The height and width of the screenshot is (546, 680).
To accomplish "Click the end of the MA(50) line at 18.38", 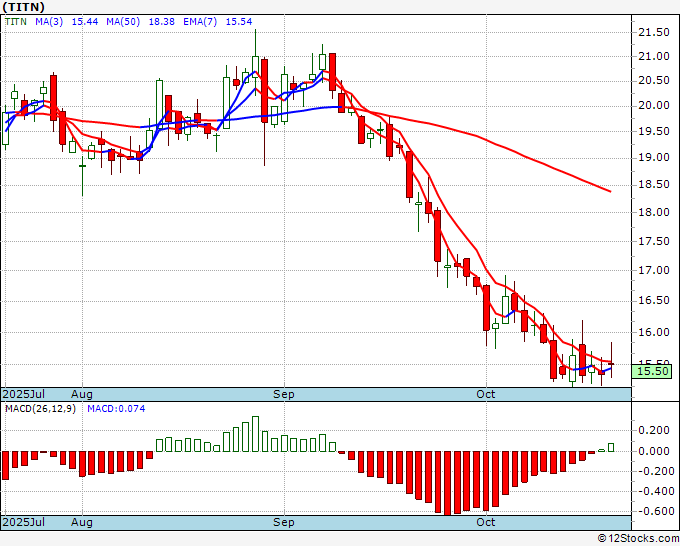I will (x=610, y=191).
